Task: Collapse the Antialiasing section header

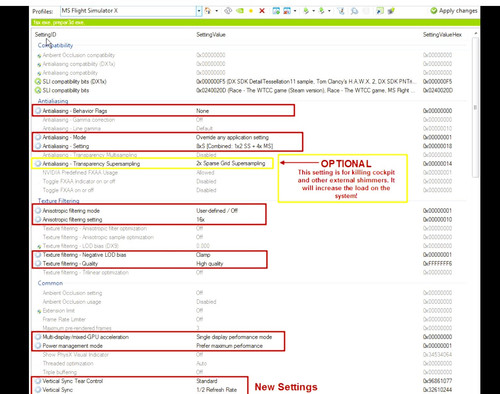Action: click(x=53, y=101)
